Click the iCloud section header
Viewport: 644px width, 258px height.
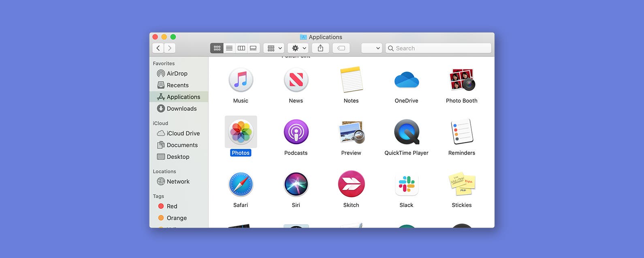click(x=160, y=123)
